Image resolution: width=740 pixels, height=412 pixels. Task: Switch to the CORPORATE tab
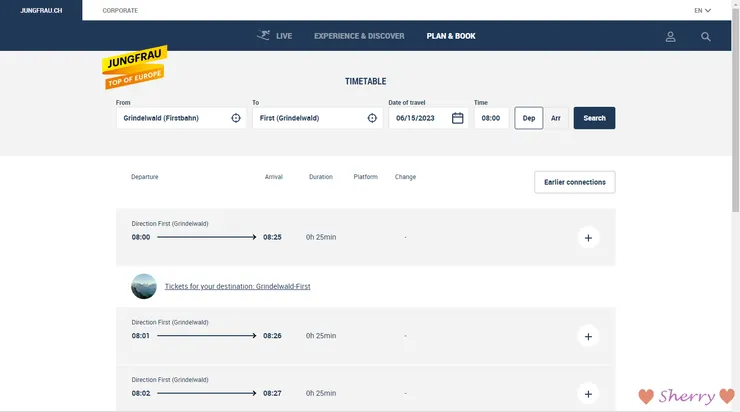120,10
